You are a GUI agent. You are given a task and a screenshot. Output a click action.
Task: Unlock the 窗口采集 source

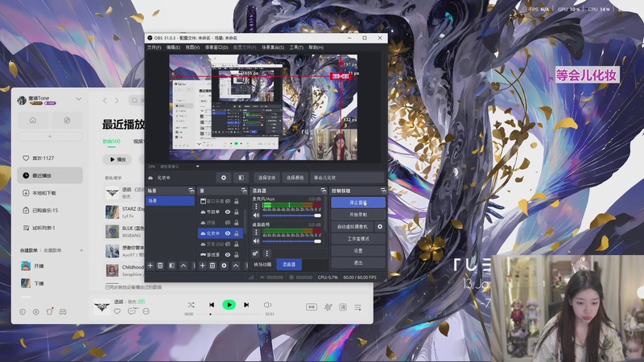237,201
